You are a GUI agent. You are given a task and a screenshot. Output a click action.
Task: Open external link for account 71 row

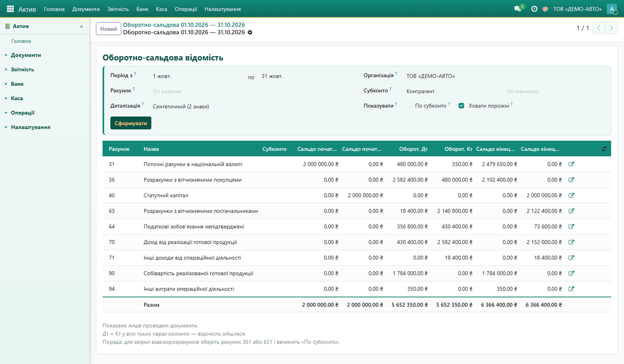click(x=571, y=258)
